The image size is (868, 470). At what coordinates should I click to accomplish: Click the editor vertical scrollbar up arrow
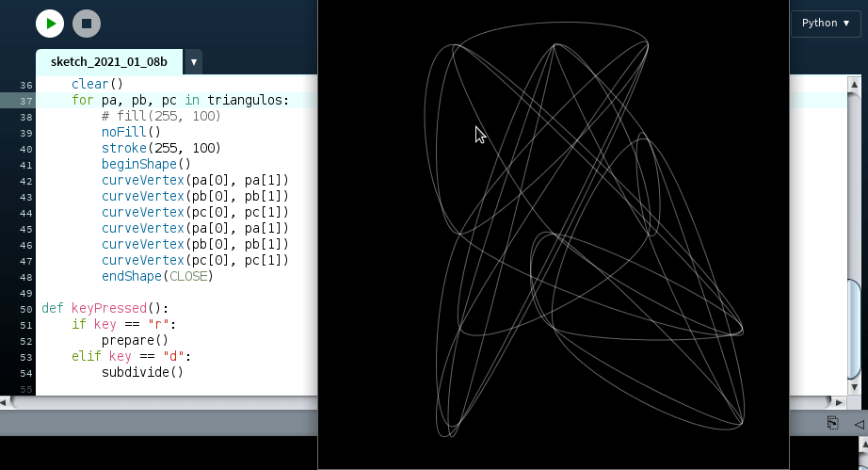coord(853,84)
